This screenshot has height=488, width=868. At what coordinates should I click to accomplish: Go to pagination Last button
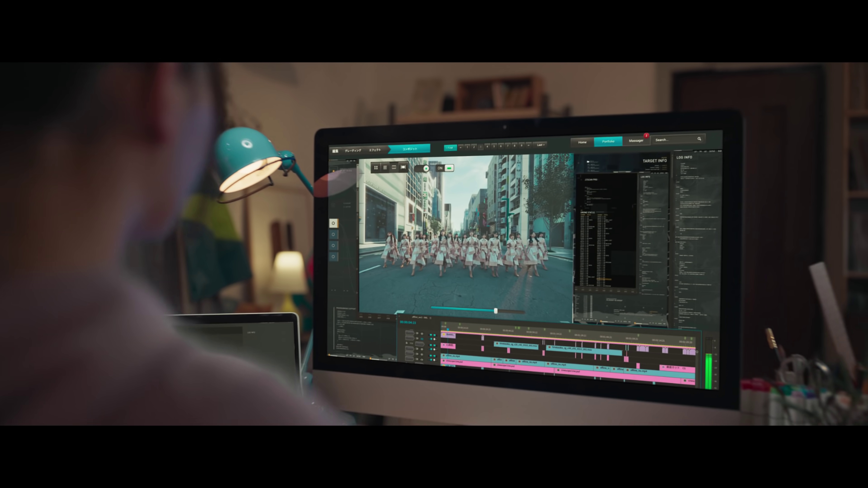540,145
